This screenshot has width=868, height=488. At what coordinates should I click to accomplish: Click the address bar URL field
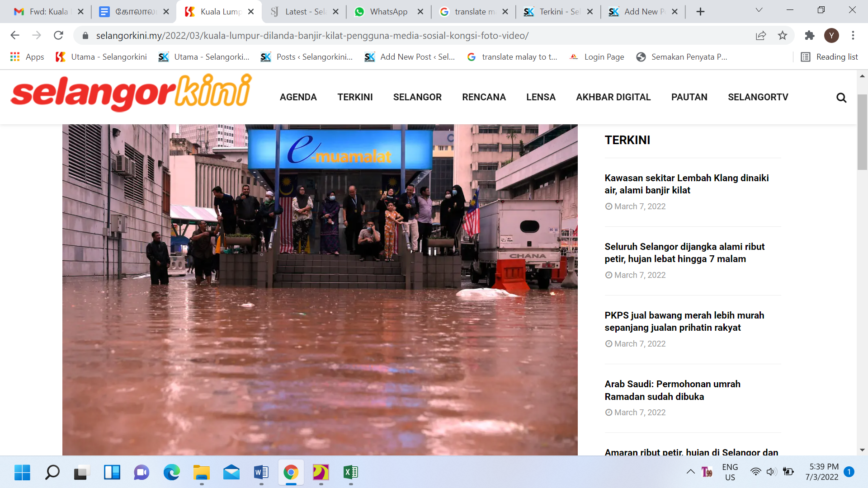312,35
